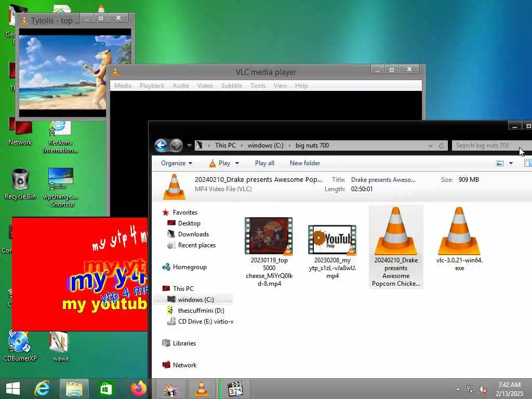This screenshot has width=532, height=399.
Task: Open the Organize dropdown menu
Action: (177, 163)
